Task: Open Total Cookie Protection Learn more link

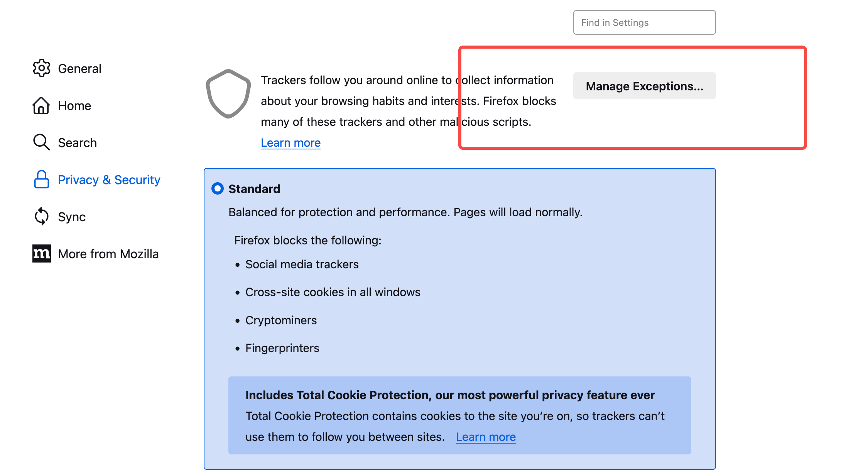Action: 486,437
